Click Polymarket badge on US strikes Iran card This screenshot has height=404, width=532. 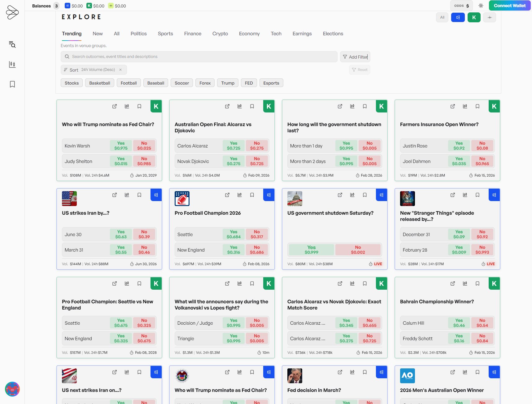click(x=156, y=195)
